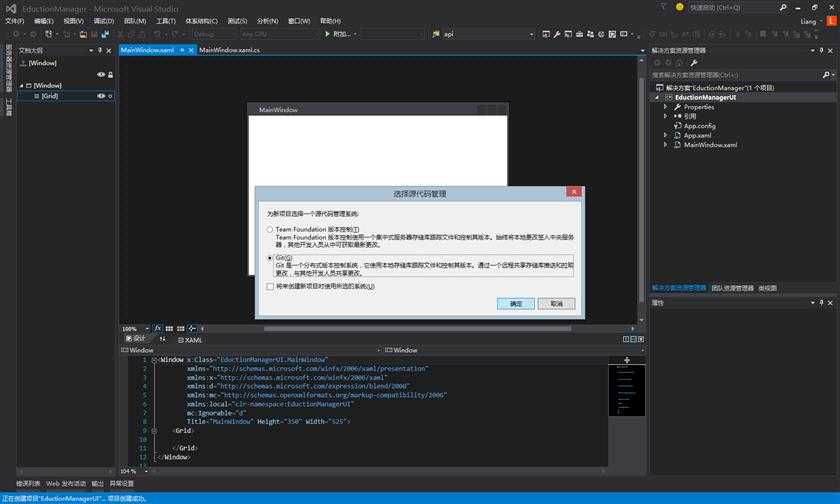Click the 取消 button in the dialog
The image size is (840, 504).
tap(556, 303)
